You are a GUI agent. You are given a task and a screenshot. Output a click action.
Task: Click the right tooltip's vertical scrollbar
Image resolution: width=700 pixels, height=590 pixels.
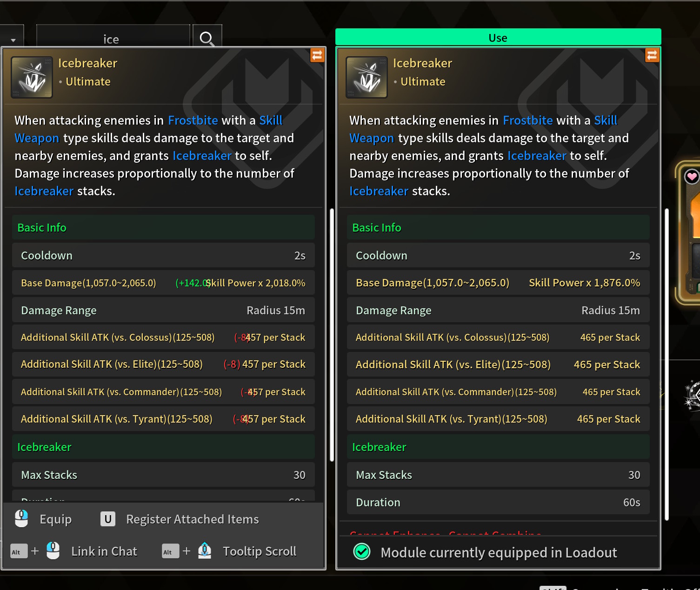coord(667,365)
